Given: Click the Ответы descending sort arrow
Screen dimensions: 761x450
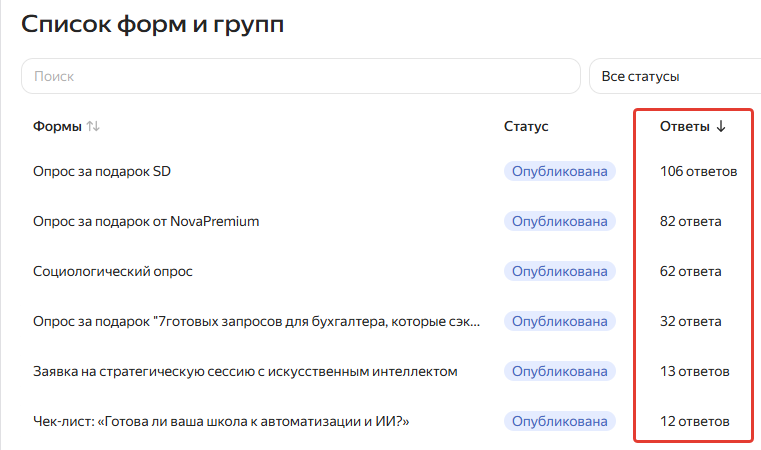Looking at the screenshot, I should 721,126.
